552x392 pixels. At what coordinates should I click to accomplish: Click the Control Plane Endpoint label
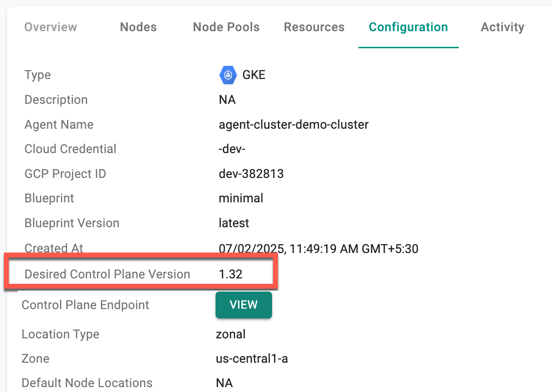point(85,305)
